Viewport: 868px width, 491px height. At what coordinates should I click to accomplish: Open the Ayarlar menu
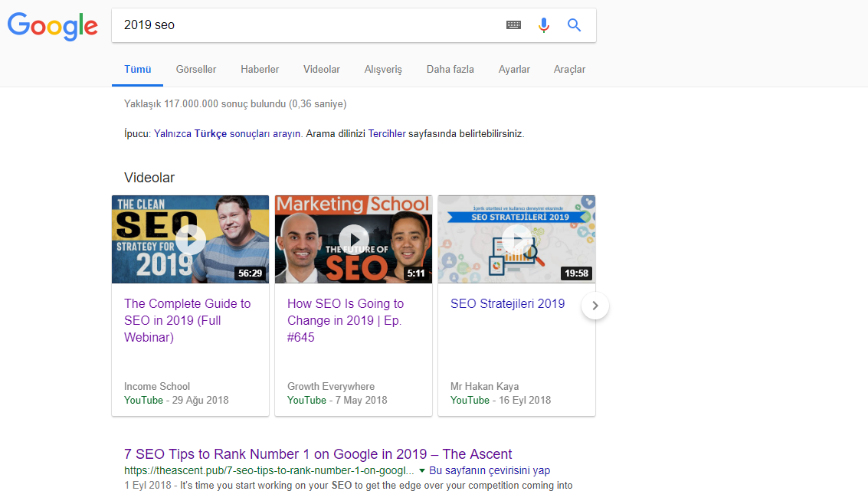click(x=514, y=69)
